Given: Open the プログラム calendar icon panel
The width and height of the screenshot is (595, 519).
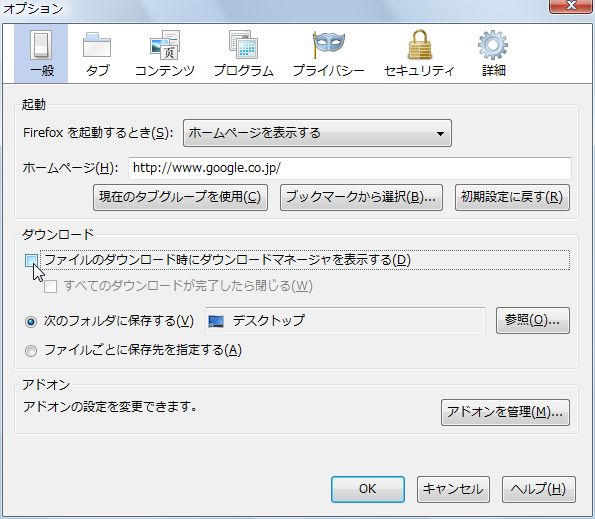Looking at the screenshot, I should click(x=244, y=54).
